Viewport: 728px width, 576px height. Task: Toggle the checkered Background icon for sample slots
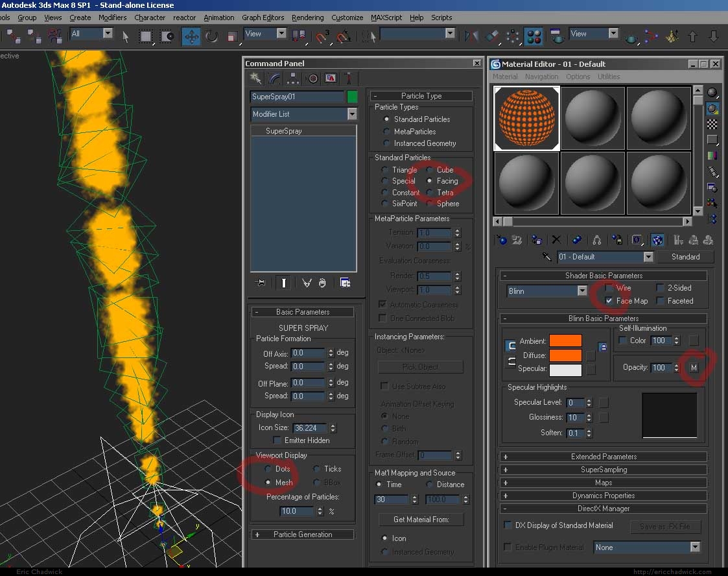pos(712,124)
